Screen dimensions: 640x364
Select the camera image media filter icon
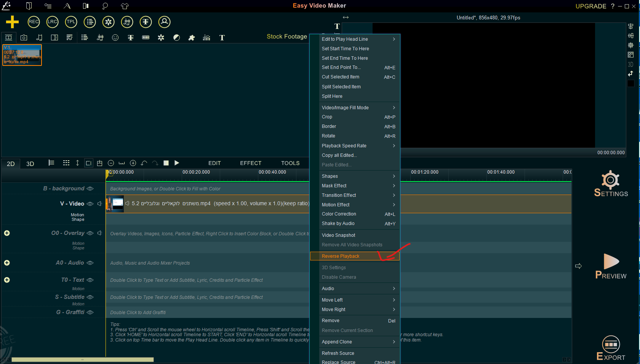24,37
